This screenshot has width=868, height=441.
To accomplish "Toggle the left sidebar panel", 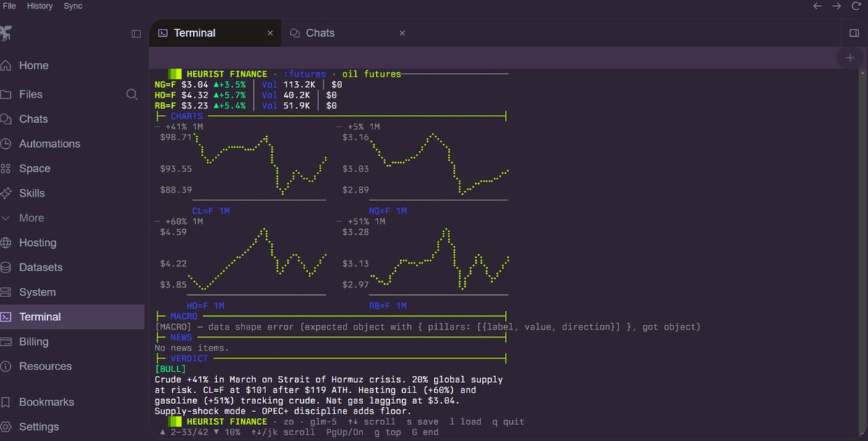I will click(x=136, y=33).
